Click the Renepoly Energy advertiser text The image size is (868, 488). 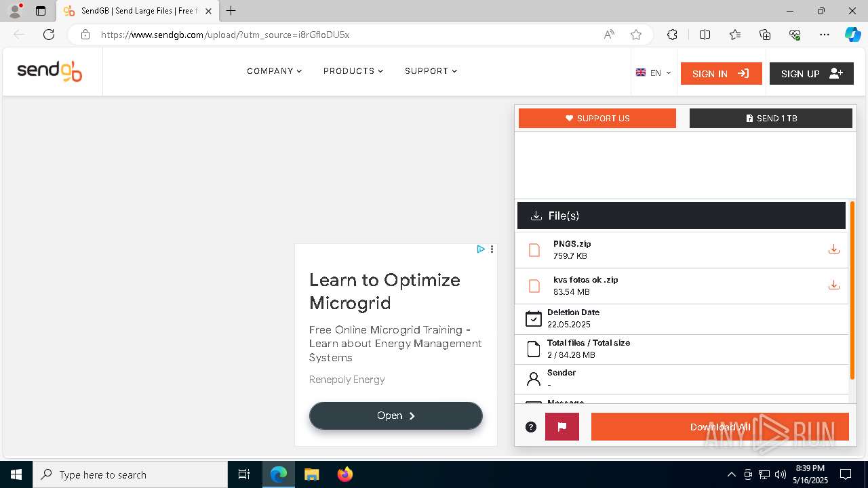(x=347, y=380)
